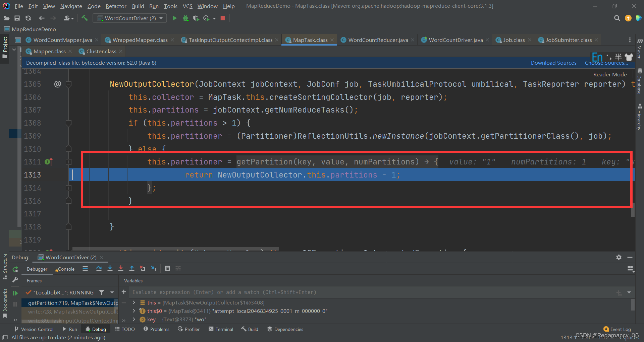The width and height of the screenshot is (644, 342).
Task: Click the Save All toolbar icon
Action: pyautogui.click(x=17, y=18)
